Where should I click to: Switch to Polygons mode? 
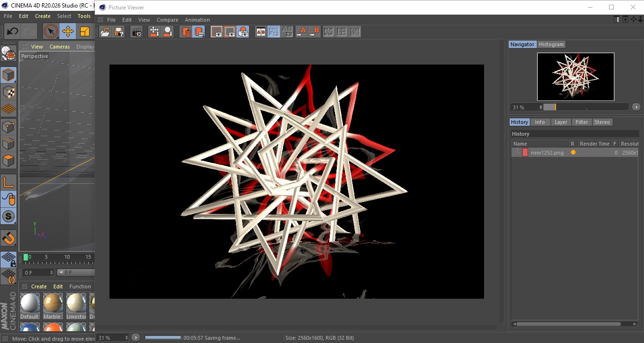(8, 161)
